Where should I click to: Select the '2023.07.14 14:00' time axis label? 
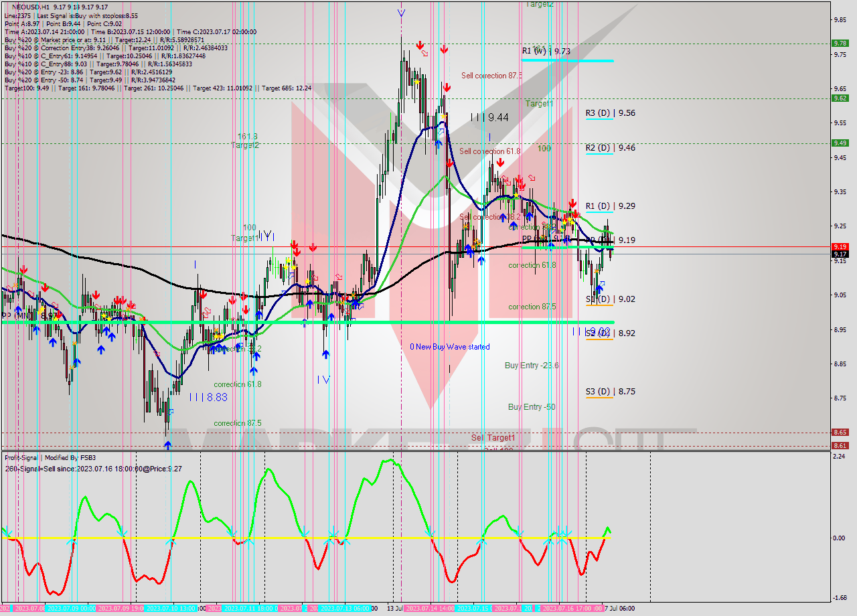click(430, 608)
